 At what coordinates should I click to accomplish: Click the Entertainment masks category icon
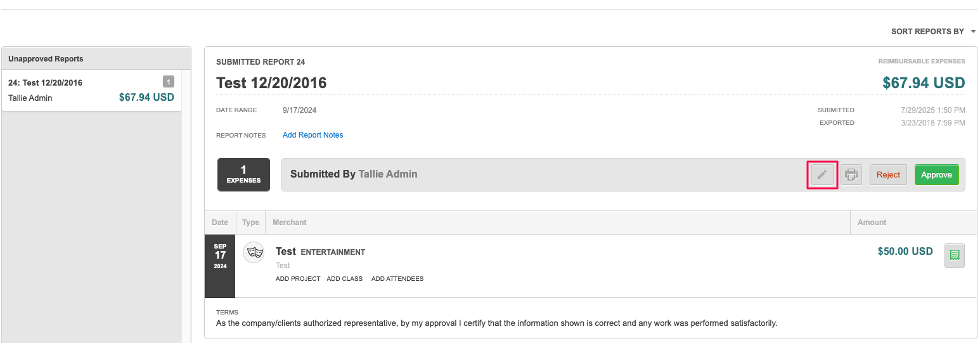254,252
